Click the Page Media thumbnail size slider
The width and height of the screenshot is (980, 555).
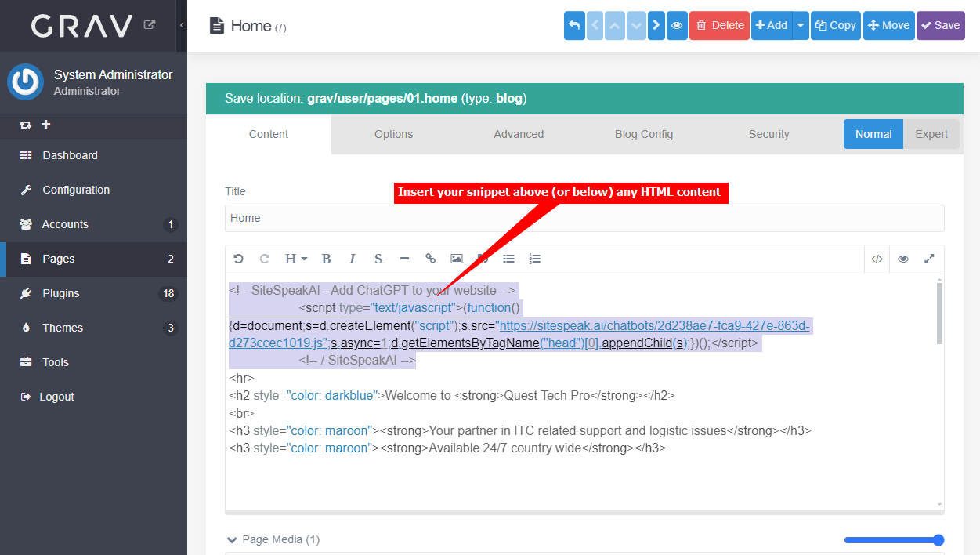point(894,540)
